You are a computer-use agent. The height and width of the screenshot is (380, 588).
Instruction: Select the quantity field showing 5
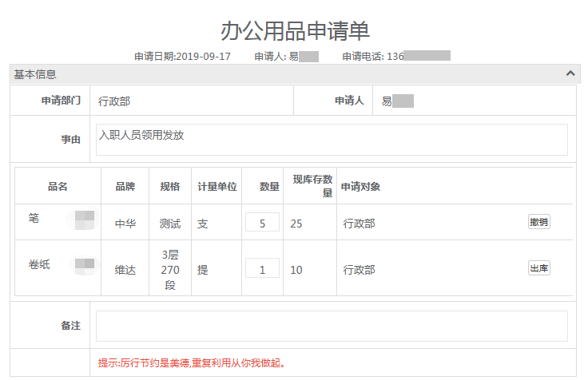262,223
